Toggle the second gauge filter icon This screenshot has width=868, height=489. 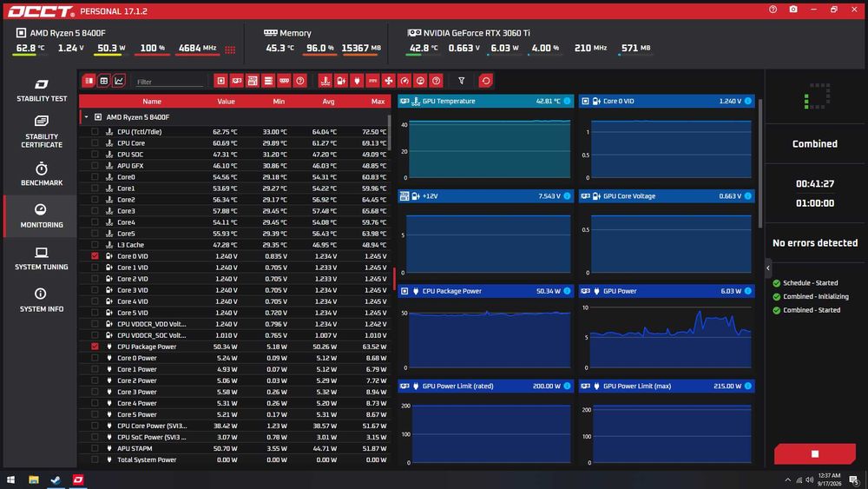(x=421, y=81)
